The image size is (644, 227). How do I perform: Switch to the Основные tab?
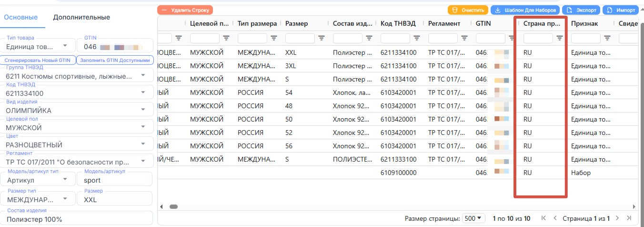click(20, 17)
